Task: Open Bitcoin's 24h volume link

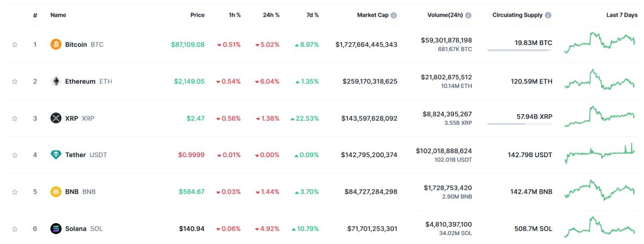Action: pos(447,40)
